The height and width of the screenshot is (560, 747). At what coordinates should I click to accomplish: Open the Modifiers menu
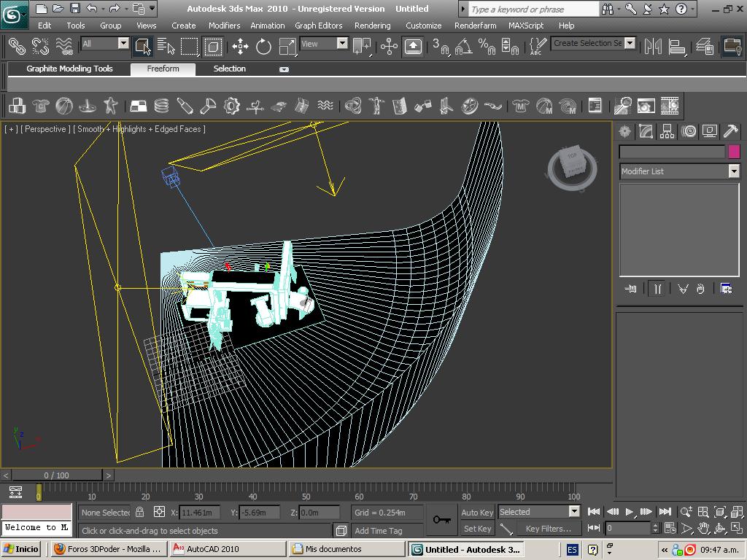tap(224, 26)
